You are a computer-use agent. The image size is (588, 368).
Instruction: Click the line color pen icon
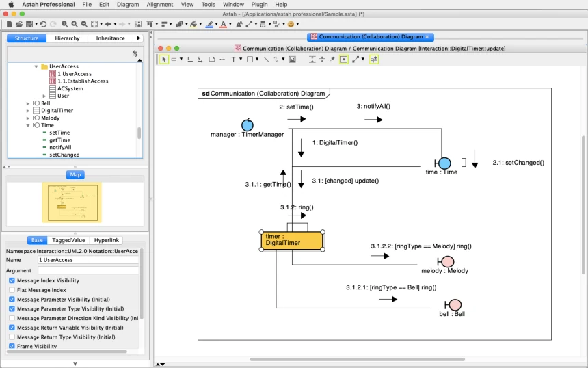[x=210, y=24]
